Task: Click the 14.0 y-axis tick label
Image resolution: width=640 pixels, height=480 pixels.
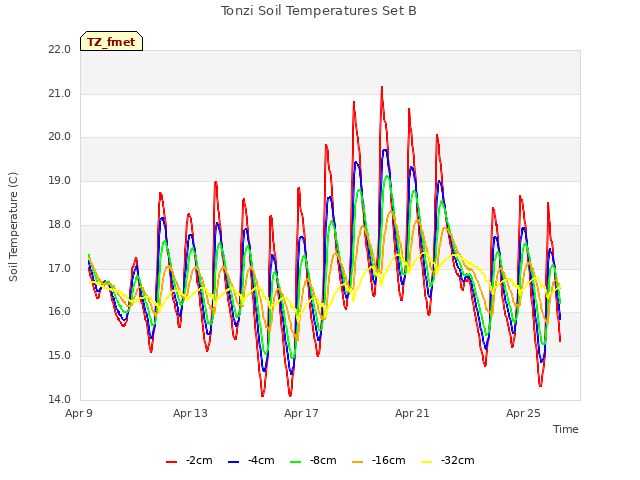Action: click(60, 399)
